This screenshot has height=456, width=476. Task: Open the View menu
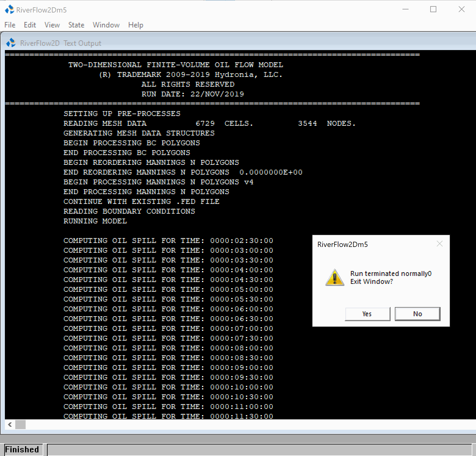tap(52, 25)
